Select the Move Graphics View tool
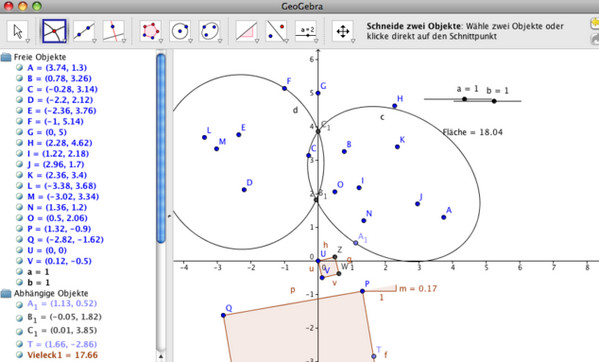This screenshot has width=599, height=362. (x=343, y=31)
